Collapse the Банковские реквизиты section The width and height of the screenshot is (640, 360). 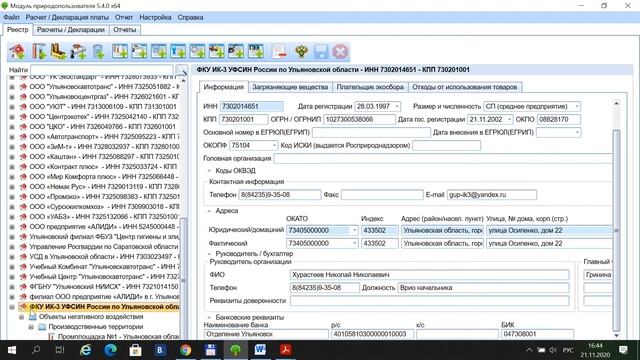tap(209, 318)
